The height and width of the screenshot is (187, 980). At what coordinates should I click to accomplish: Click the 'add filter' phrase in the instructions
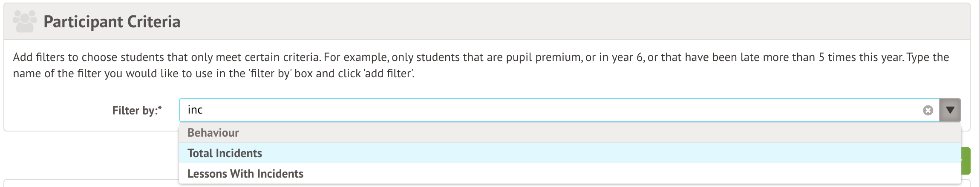pos(388,73)
